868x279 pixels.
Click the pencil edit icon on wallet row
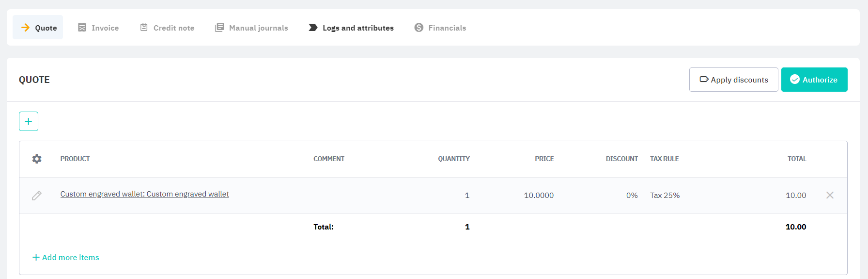click(x=37, y=196)
